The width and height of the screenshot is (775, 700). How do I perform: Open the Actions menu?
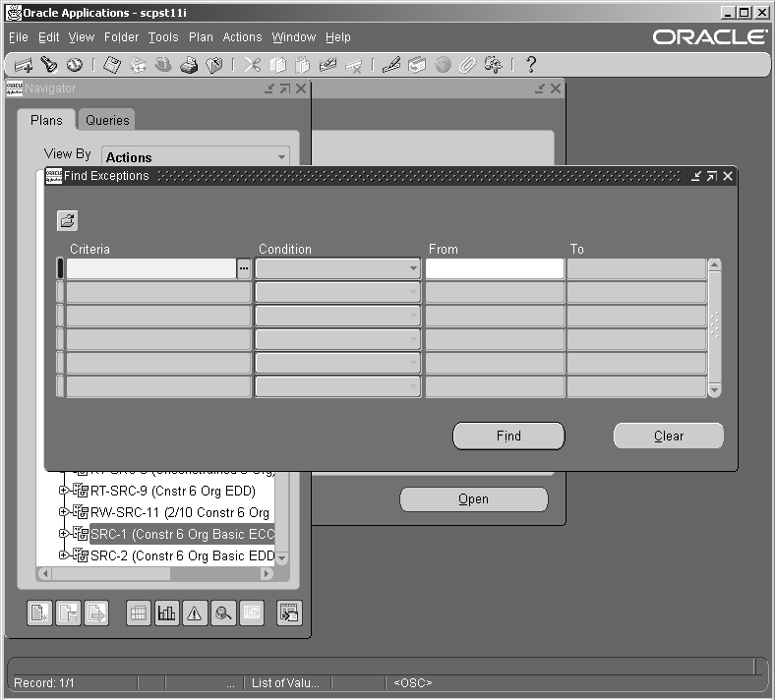[x=242, y=37]
